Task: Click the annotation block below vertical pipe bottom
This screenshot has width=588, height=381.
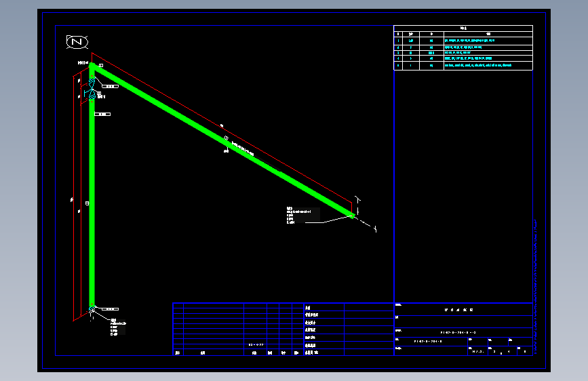Action: click(x=118, y=327)
